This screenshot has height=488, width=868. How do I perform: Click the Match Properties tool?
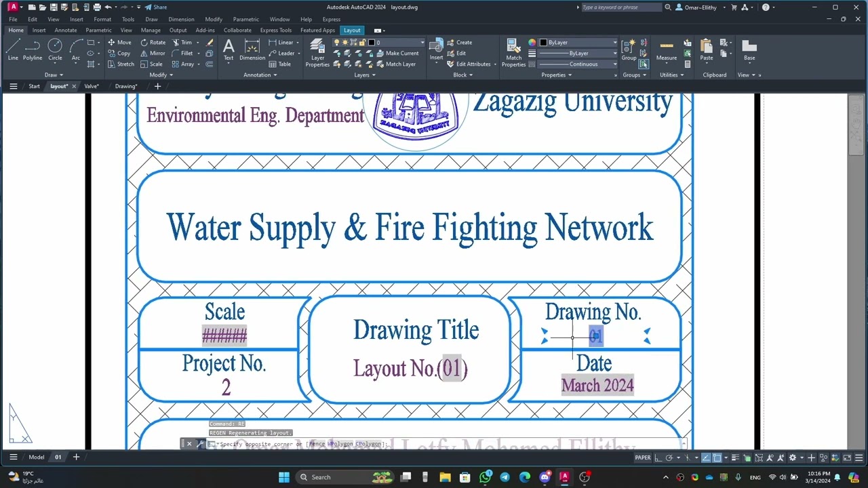(513, 53)
